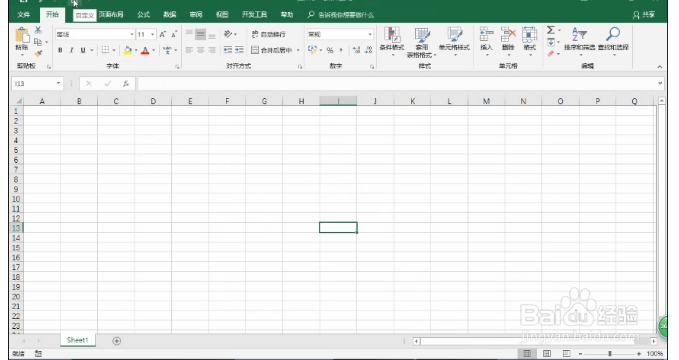Apply Percent Style with % icon
Screen dimensions: 679x360
click(330, 50)
